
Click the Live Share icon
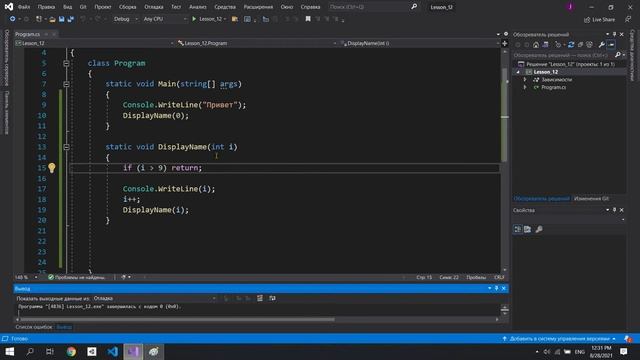tap(587, 20)
